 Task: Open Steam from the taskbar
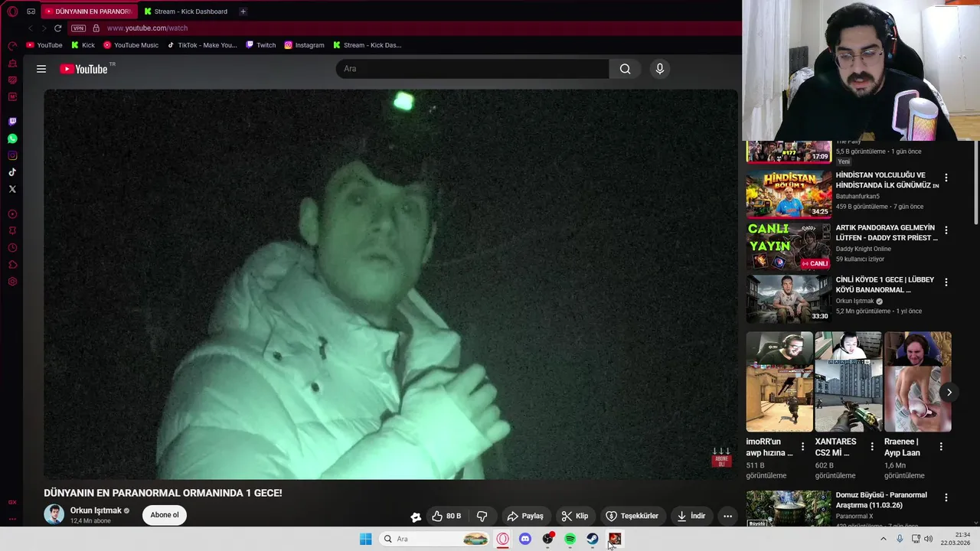593,539
